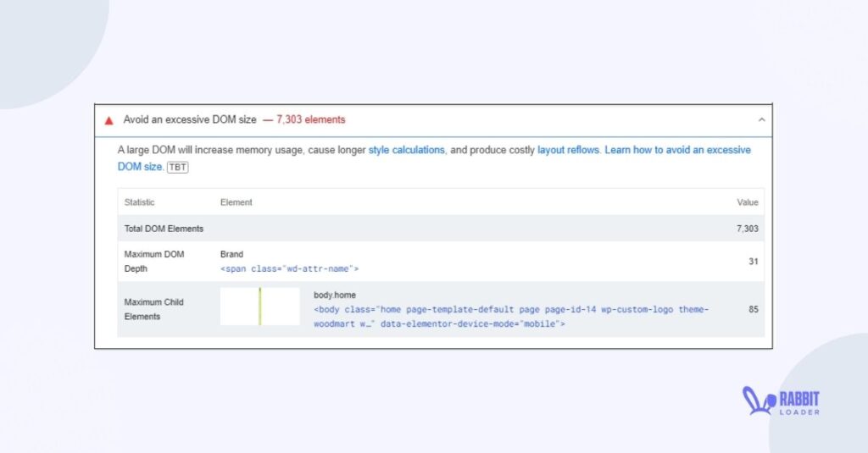The image size is (868, 453).
Task: Click the '7,303 elements' red summary text
Action: click(x=310, y=119)
